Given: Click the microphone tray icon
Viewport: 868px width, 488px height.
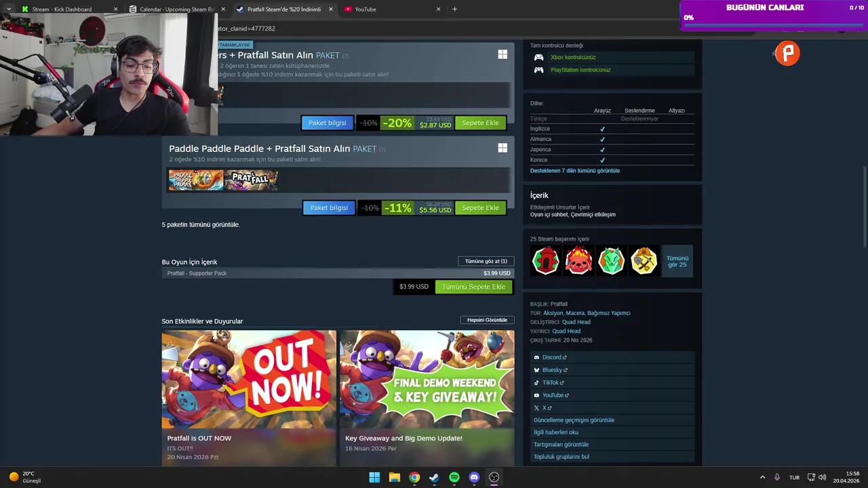Looking at the screenshot, I should (x=777, y=477).
